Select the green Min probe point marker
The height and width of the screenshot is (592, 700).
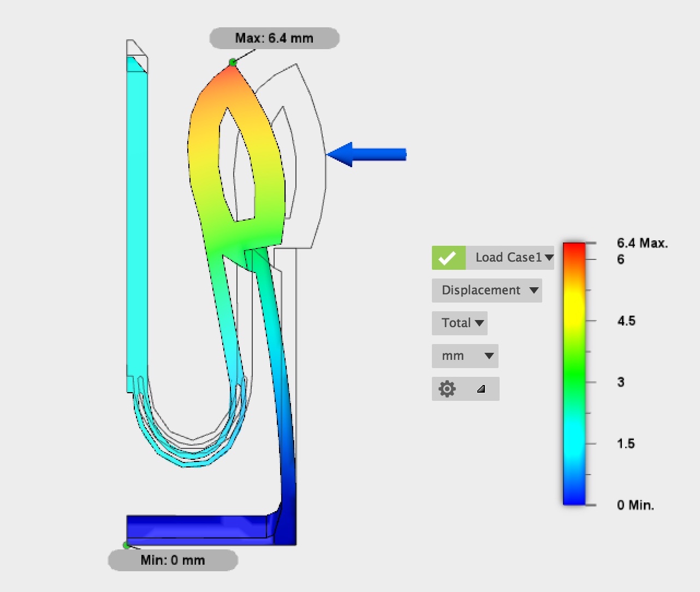pos(126,545)
